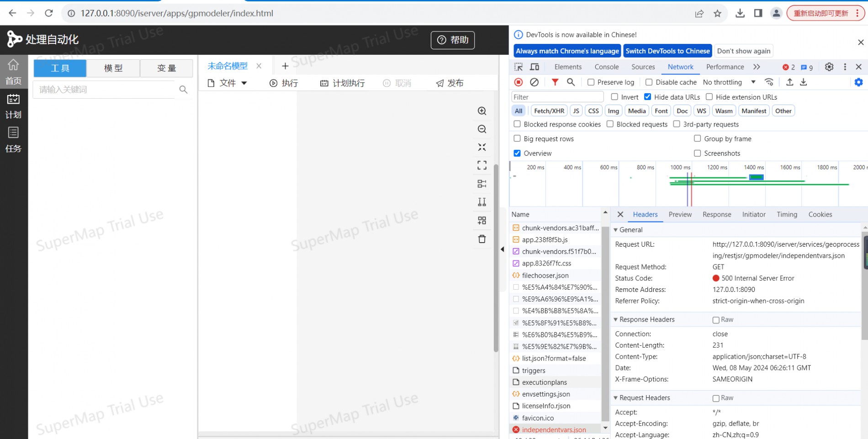Open the 任务 tasks sidebar icon
Viewport: 868px width, 439px height.
coord(13,140)
